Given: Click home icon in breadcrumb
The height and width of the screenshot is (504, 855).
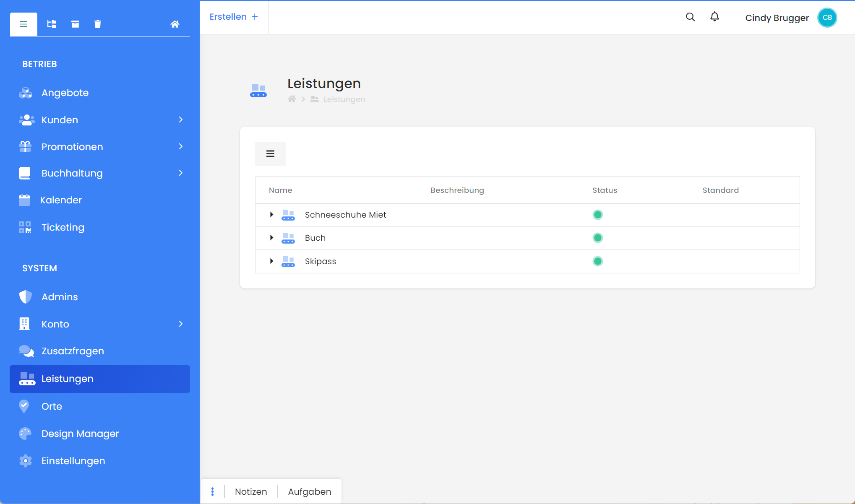Looking at the screenshot, I should click(x=292, y=99).
